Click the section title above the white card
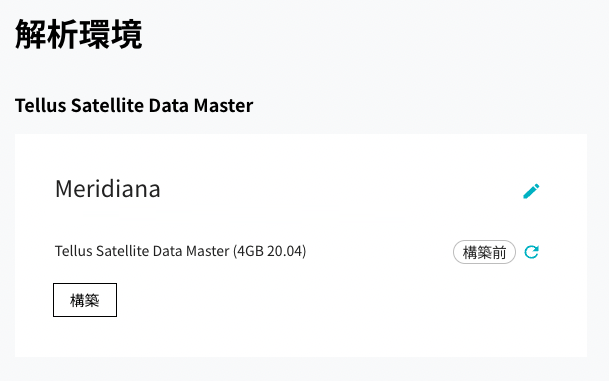 134,106
